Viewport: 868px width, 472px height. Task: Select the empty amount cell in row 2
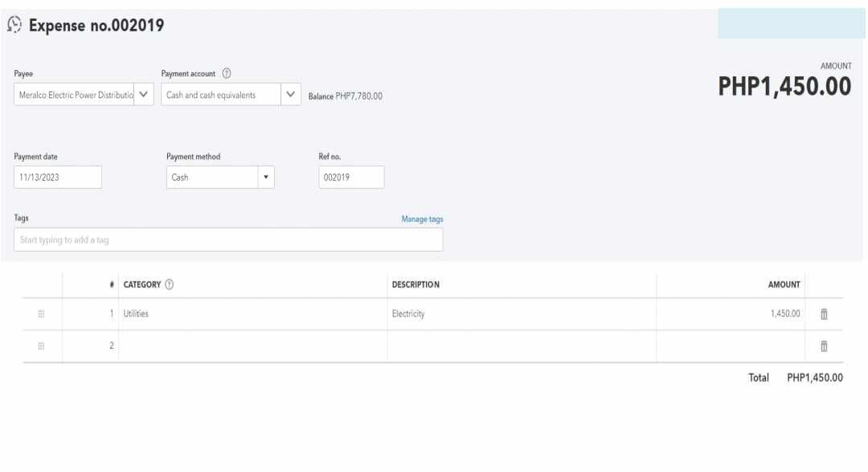coord(731,347)
